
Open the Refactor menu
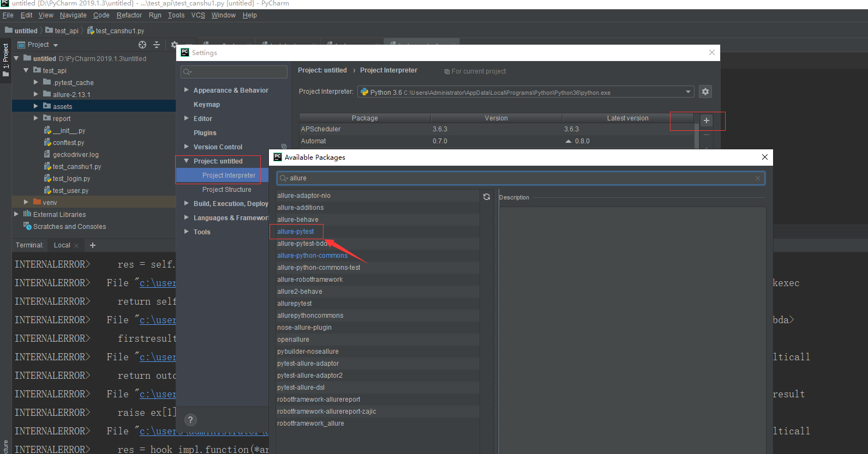[x=129, y=15]
